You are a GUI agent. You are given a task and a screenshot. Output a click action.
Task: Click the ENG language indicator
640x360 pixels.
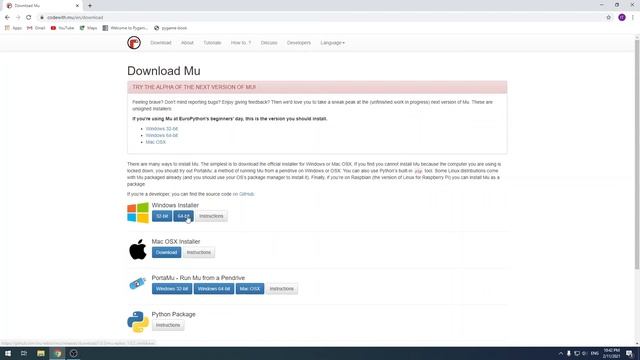click(595, 353)
